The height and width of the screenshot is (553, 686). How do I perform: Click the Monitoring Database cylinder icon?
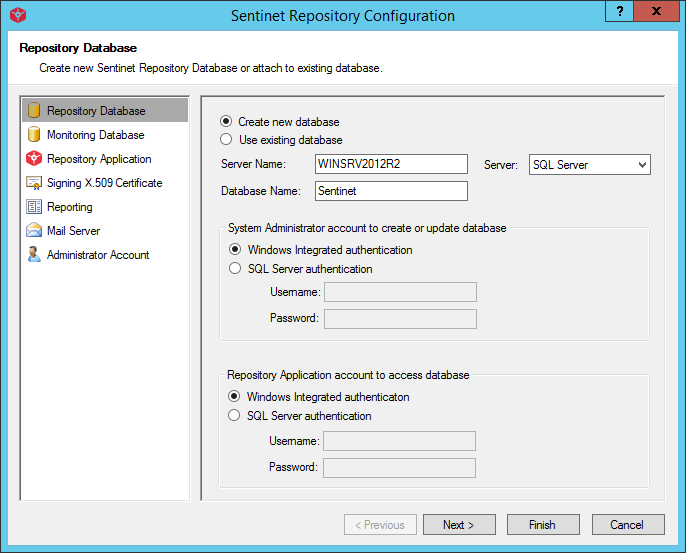(x=34, y=134)
